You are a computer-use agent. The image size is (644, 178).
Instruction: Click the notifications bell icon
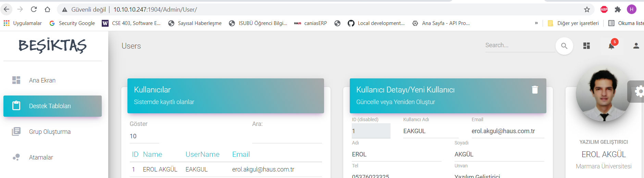click(x=611, y=46)
